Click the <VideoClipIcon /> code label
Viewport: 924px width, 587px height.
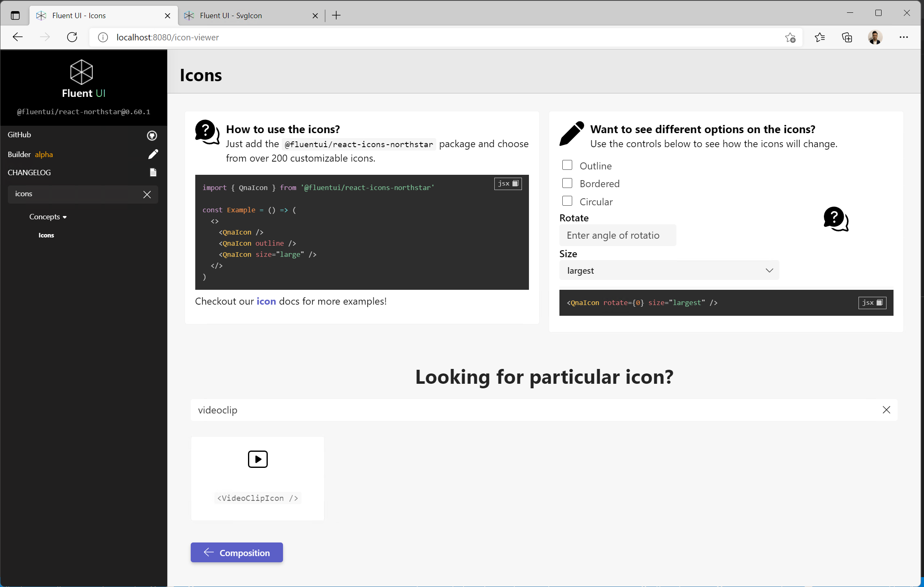pos(257,498)
